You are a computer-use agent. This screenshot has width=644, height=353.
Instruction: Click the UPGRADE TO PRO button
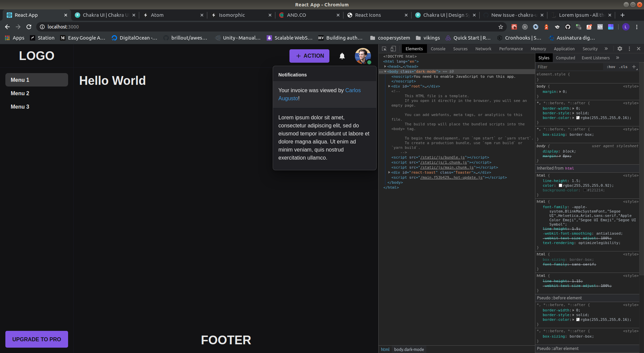pos(37,339)
